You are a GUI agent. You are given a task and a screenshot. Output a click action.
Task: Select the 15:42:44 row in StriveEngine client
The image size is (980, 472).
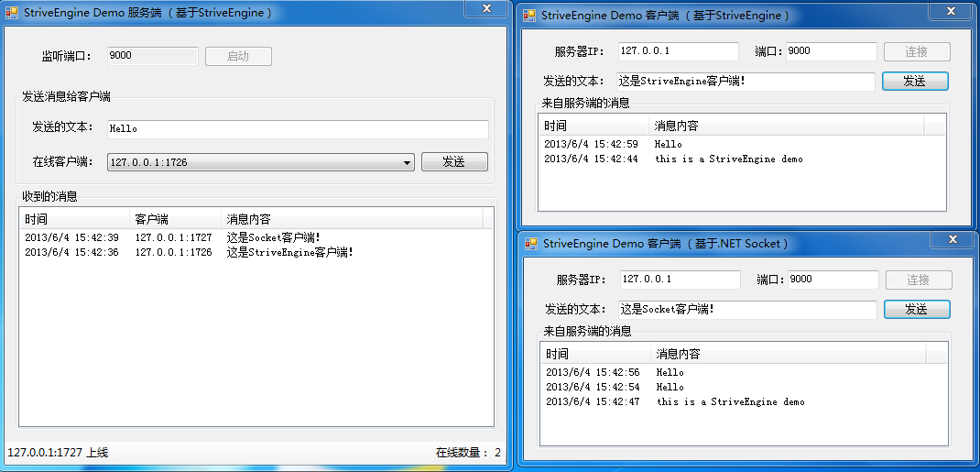click(743, 159)
